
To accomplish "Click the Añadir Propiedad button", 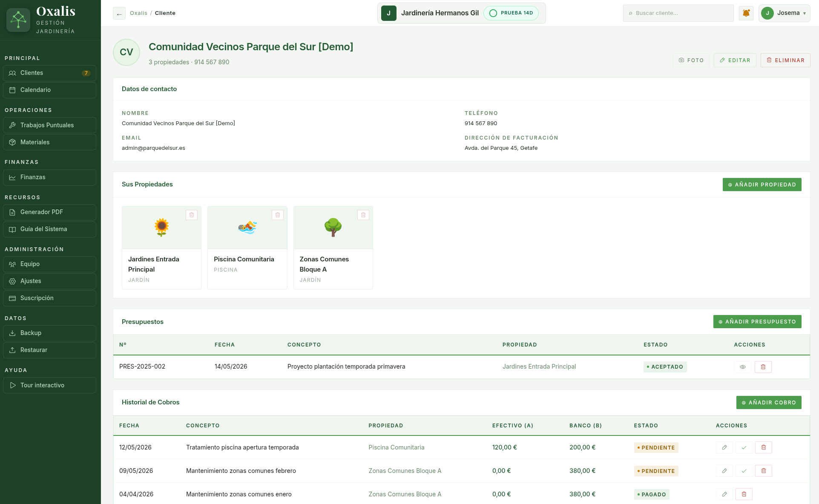I will click(762, 185).
